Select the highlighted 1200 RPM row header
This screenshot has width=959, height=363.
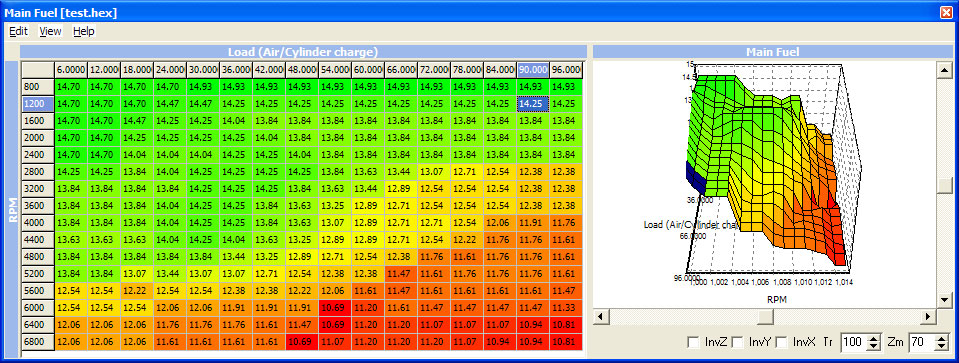pyautogui.click(x=38, y=104)
